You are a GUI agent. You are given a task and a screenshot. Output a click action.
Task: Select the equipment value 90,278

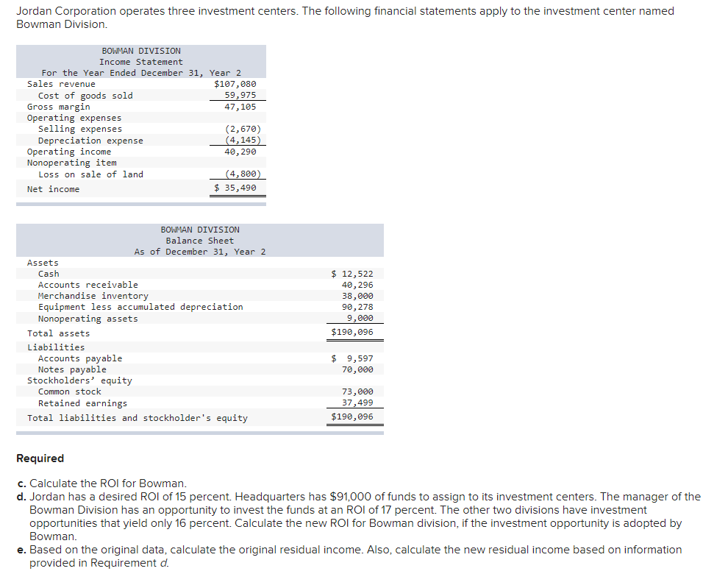[357, 307]
